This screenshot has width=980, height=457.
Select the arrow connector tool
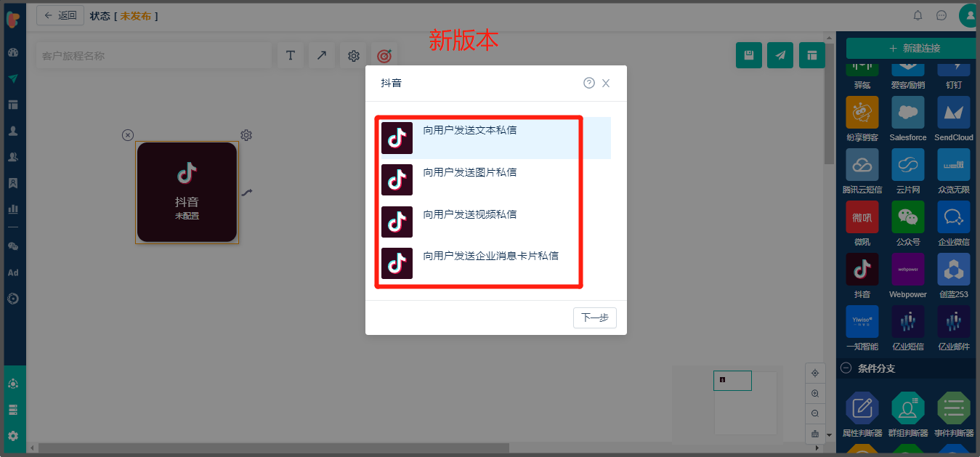[322, 56]
